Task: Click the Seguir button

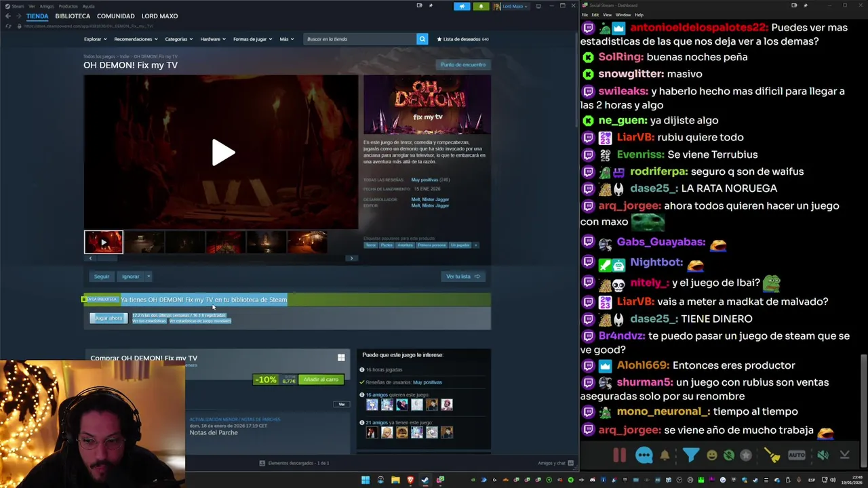Action: point(102,277)
